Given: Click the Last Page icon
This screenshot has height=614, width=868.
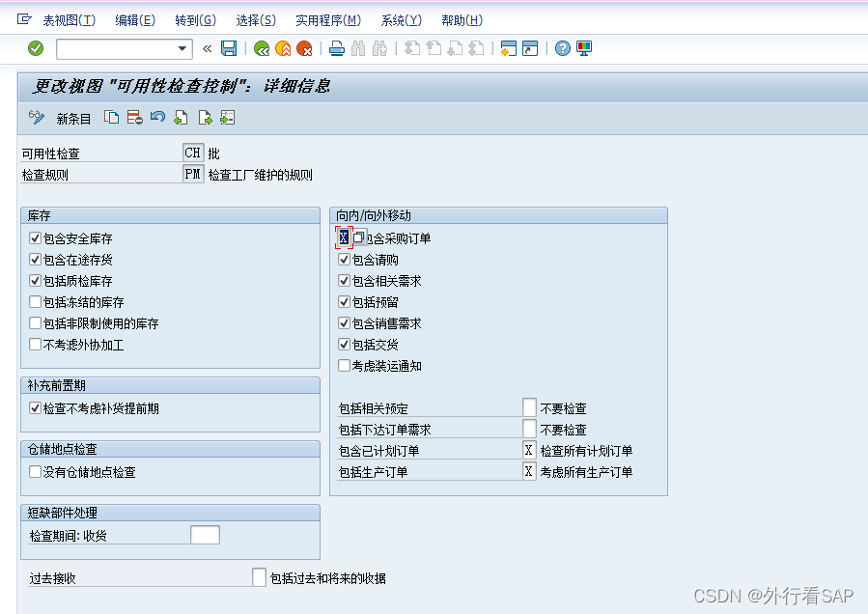Looking at the screenshot, I should pos(476,48).
